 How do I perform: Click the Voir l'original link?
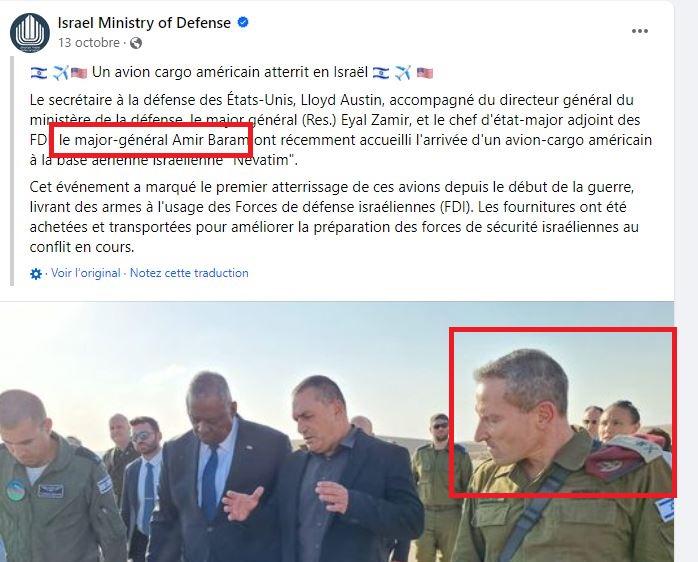85,273
